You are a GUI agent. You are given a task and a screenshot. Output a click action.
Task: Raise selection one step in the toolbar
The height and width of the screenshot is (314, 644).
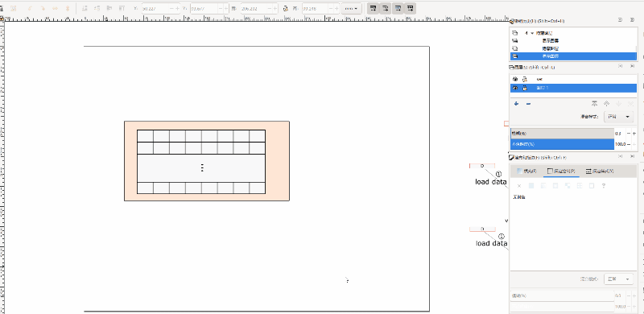(109, 8)
